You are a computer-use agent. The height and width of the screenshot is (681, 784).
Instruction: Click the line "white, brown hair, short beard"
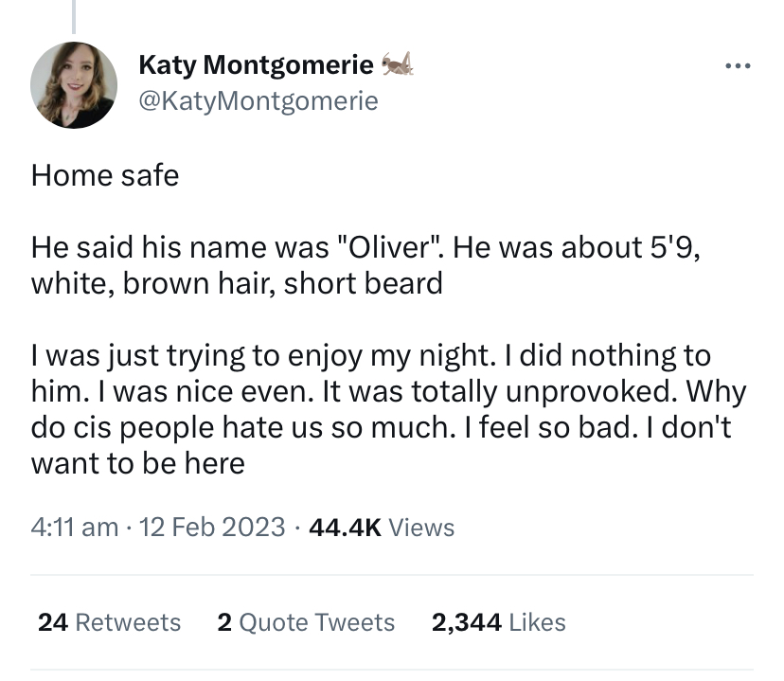coord(237,283)
